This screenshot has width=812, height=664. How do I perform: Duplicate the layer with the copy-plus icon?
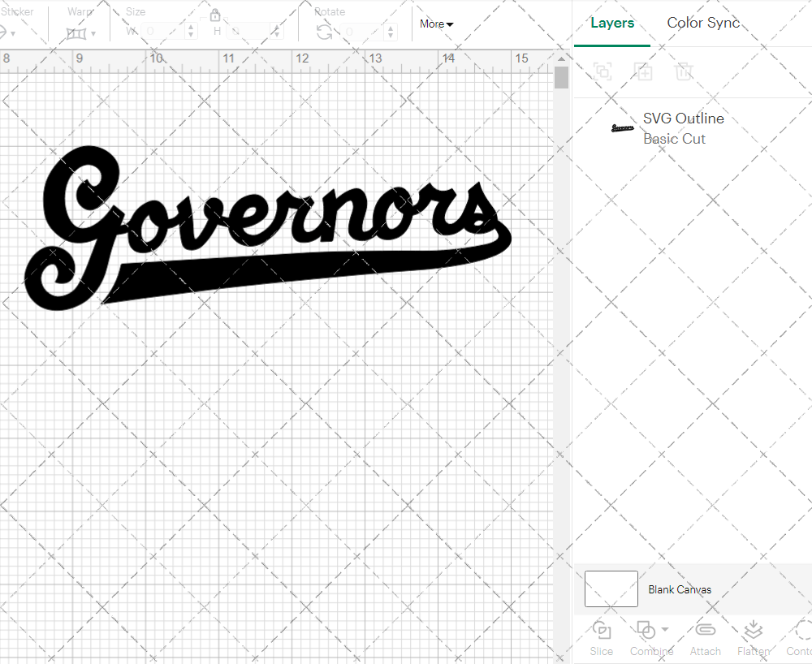pos(644,71)
